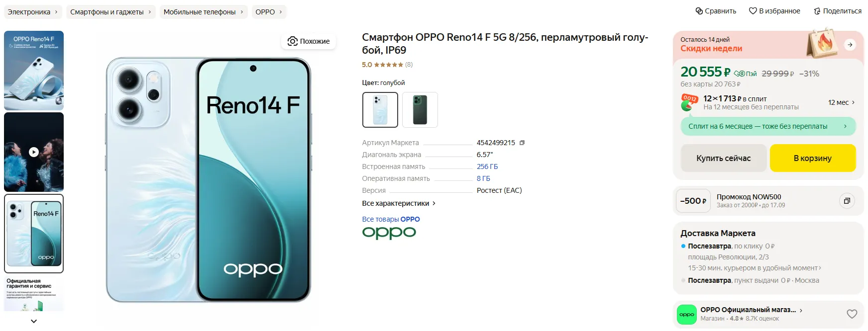Screen dimensions: 868x331
Task: Open 6-month split offer banner
Action: coord(767,126)
